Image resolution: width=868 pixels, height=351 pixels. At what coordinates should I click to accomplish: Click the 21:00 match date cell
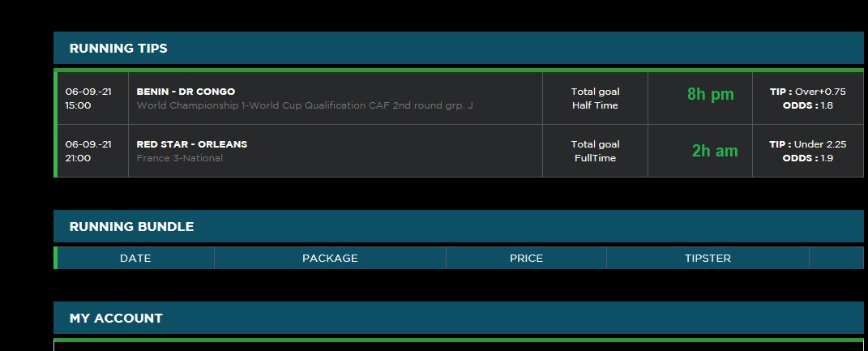tap(89, 151)
